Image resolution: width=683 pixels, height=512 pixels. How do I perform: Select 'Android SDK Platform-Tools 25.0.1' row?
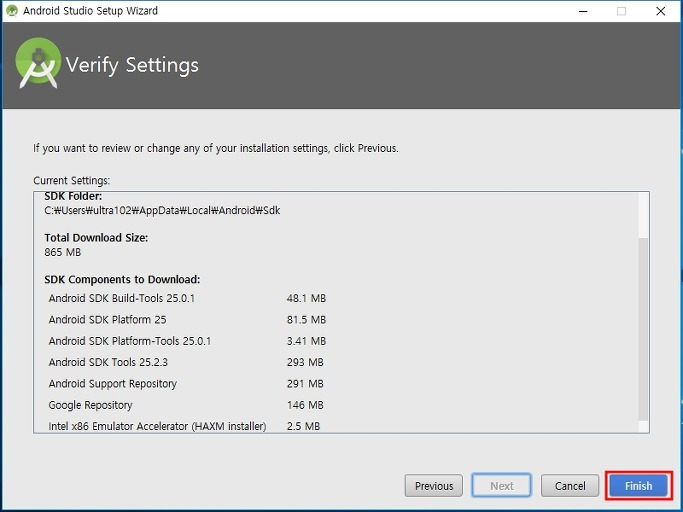187,341
